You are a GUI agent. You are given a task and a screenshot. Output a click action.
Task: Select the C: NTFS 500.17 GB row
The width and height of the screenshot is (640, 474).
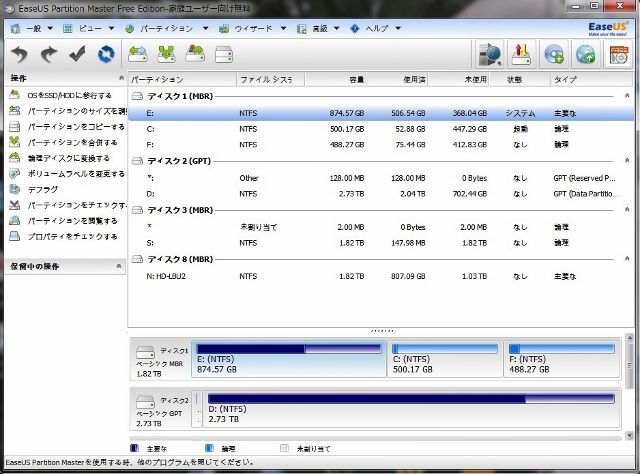(380, 129)
